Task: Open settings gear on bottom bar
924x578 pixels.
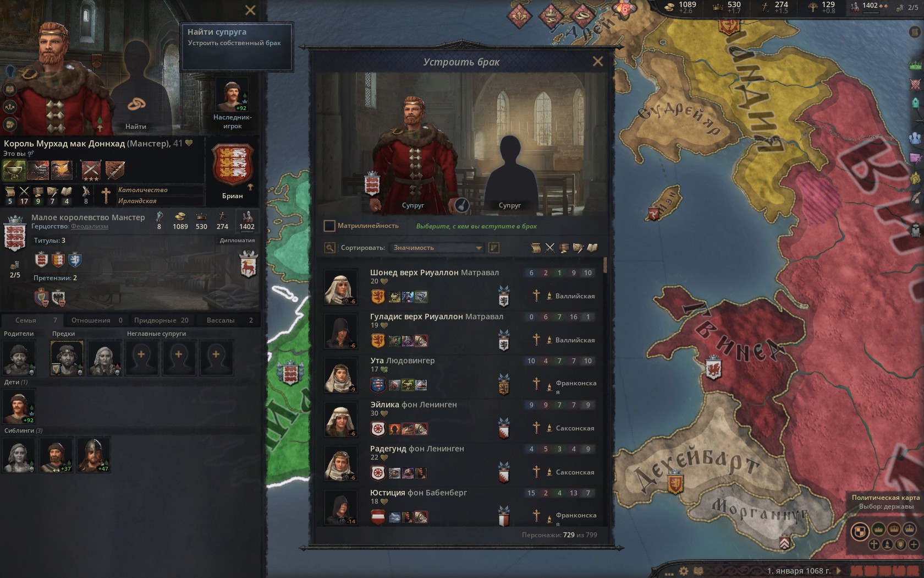Action: [684, 571]
